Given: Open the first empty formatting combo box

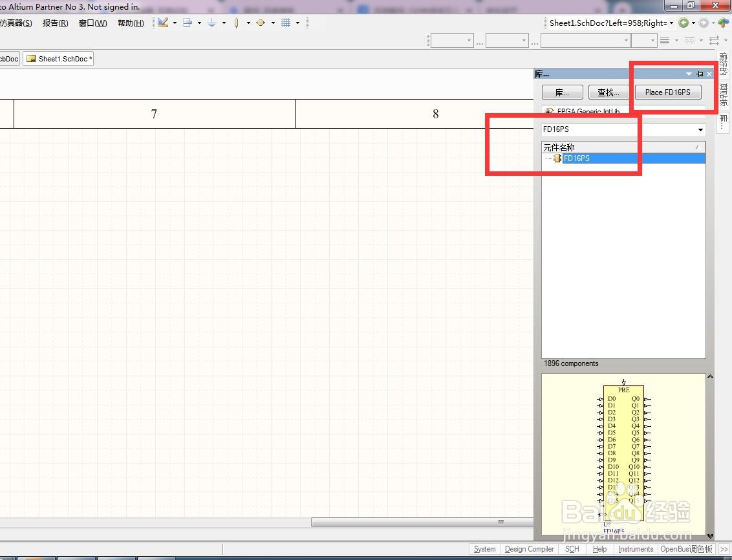Looking at the screenshot, I should (452, 41).
